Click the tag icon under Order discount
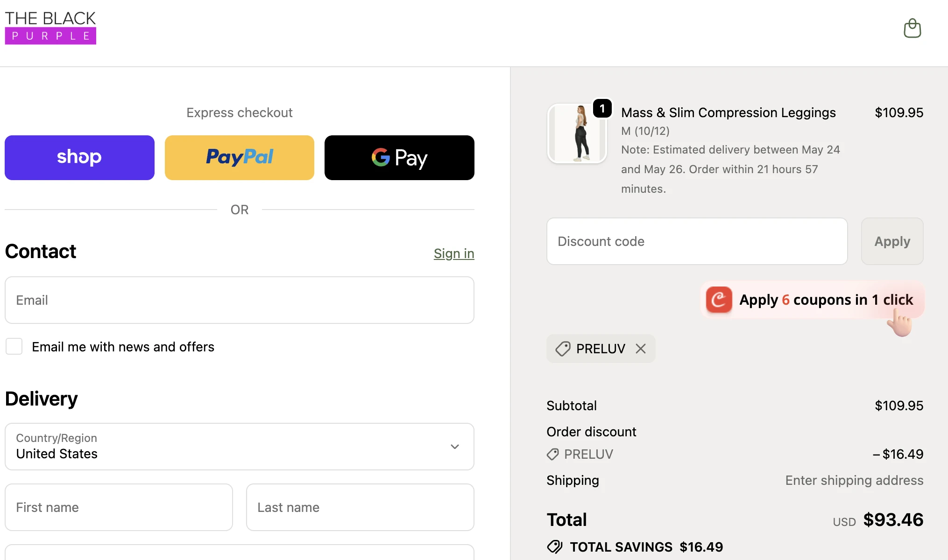 point(553,454)
